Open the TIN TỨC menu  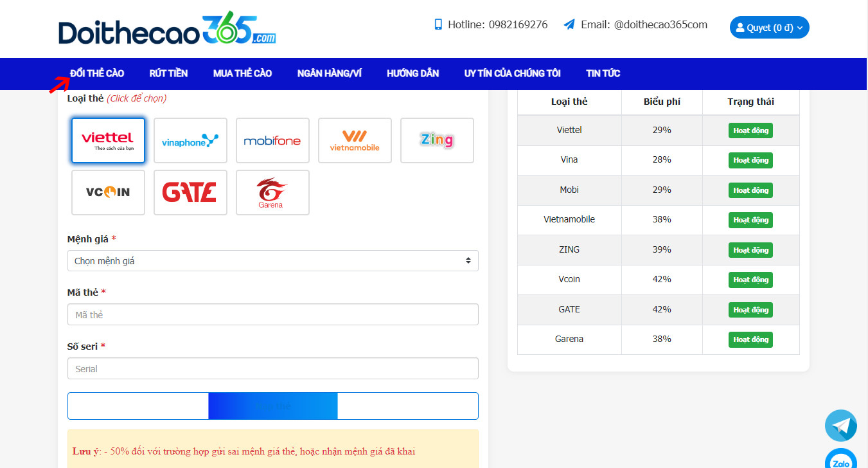tap(603, 73)
